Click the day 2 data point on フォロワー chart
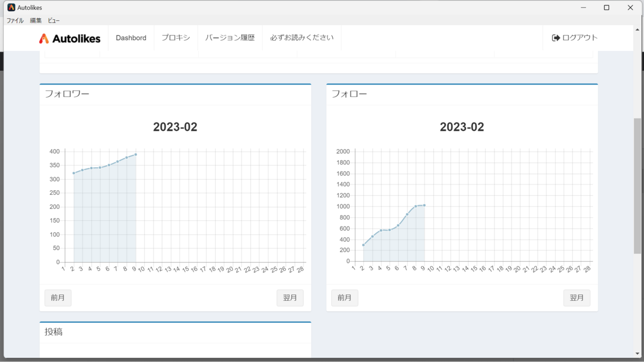 [x=74, y=173]
